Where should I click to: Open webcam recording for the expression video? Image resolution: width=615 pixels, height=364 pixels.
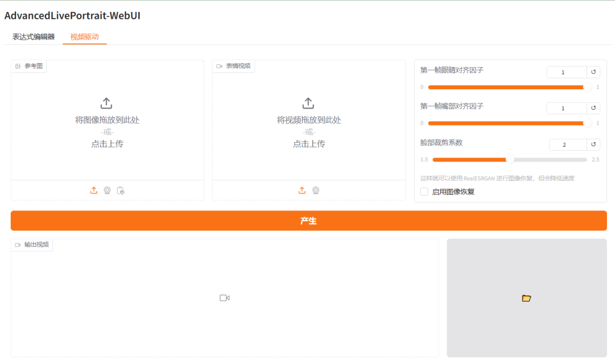pos(315,190)
